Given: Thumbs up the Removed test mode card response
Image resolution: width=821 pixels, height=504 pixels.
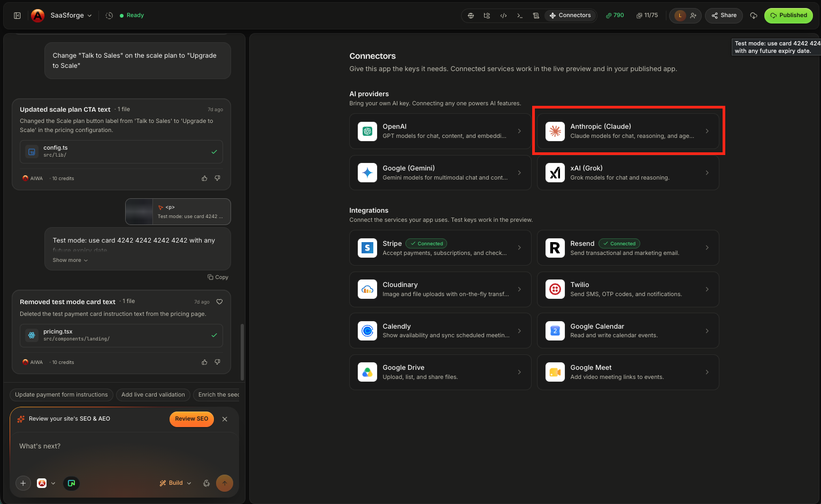Looking at the screenshot, I should [x=204, y=362].
